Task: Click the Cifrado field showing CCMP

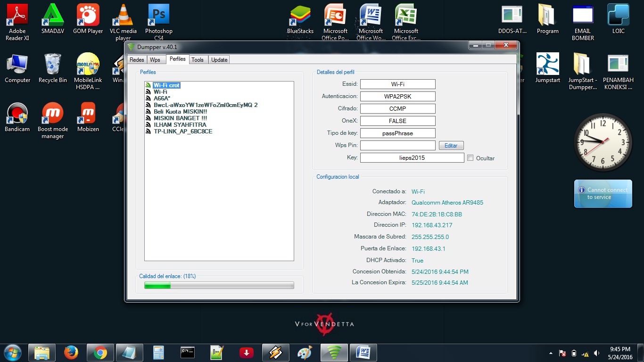Action: 398,108
